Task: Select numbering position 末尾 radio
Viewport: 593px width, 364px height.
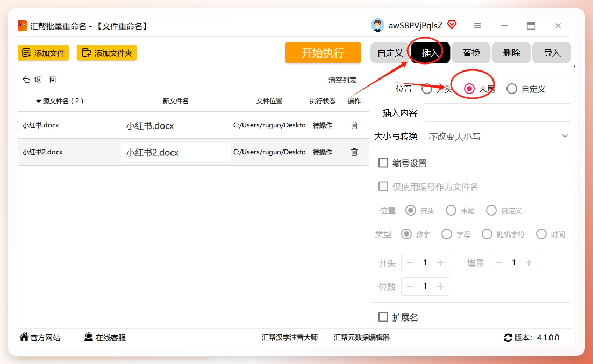Action: pos(451,210)
